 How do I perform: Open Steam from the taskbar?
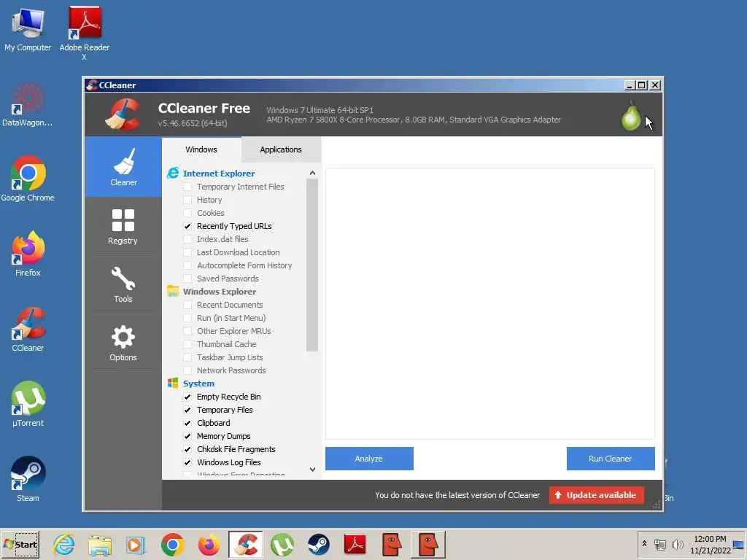[318, 544]
